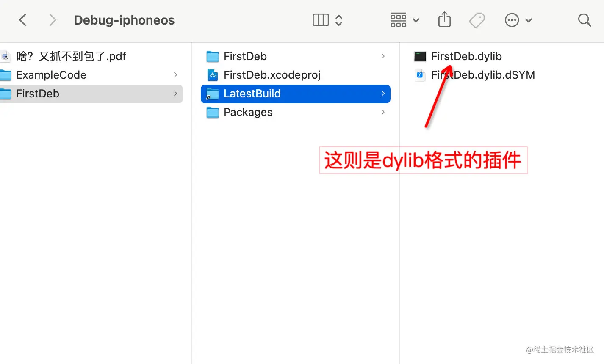Expand the FirstDeb subfolder chevron in middle column
The image size is (604, 364).
[383, 56]
